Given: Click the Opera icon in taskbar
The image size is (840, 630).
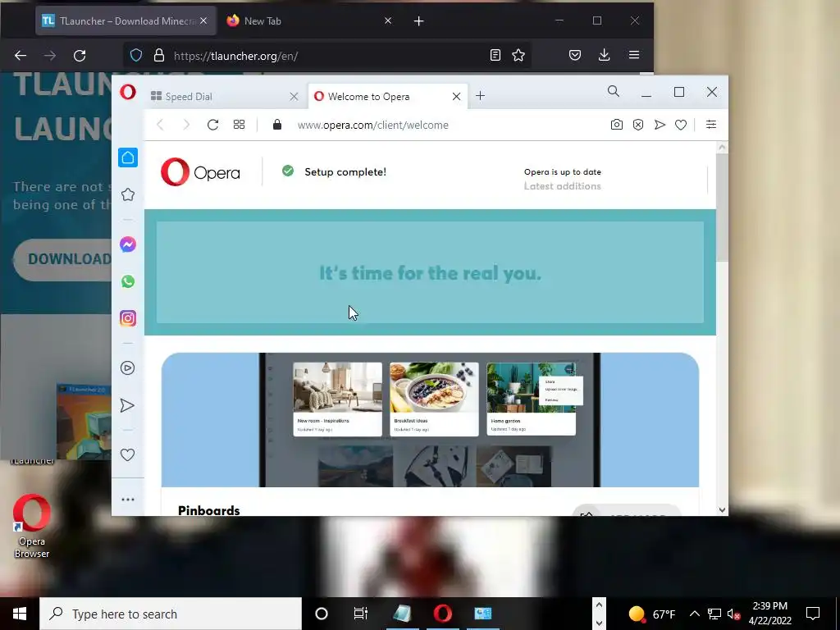Looking at the screenshot, I should click(x=442, y=614).
